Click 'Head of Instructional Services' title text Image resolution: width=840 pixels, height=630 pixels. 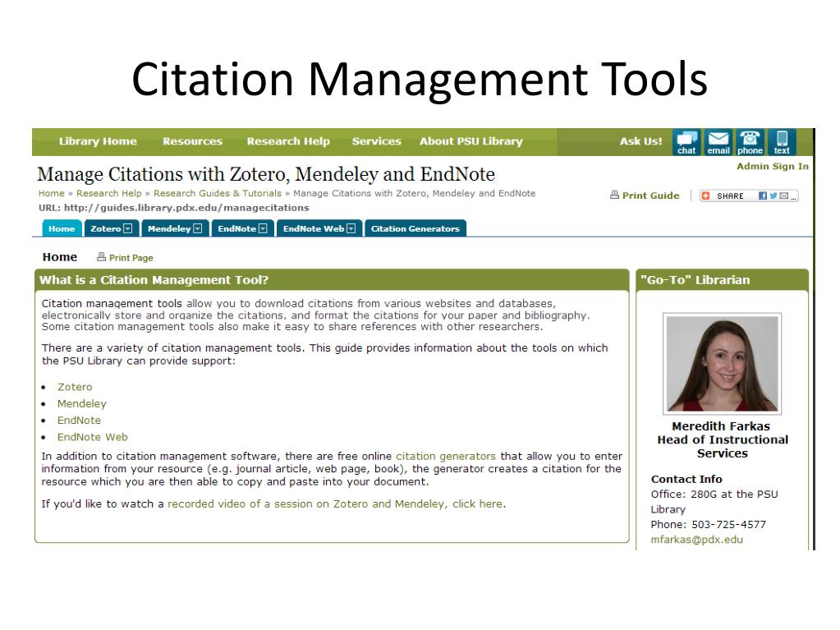(x=722, y=446)
